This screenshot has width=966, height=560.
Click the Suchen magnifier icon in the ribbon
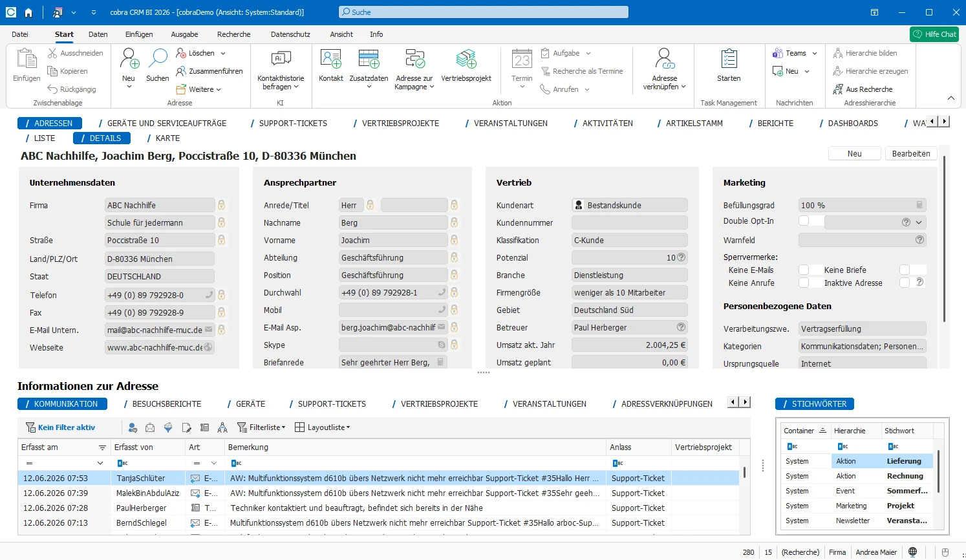157,59
